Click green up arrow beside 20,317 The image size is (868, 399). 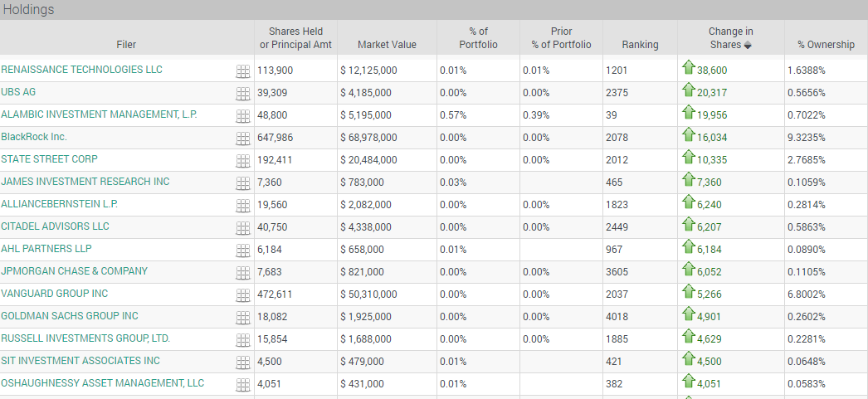pos(688,90)
